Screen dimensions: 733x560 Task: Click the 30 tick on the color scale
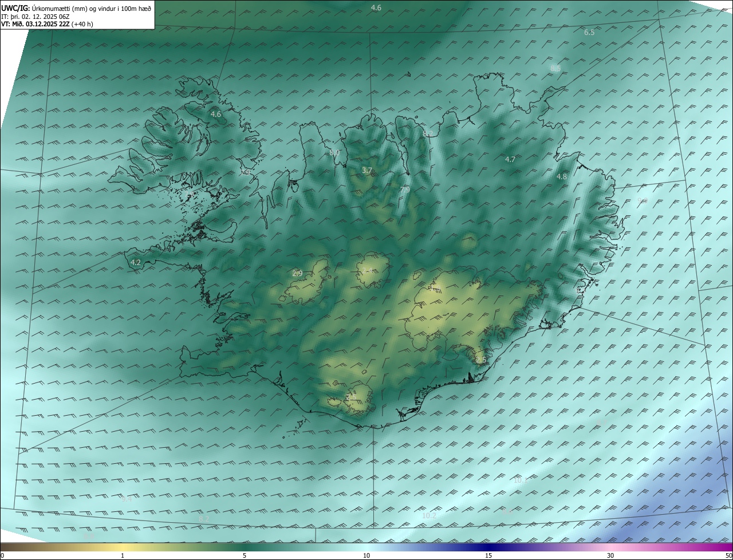coord(610,556)
